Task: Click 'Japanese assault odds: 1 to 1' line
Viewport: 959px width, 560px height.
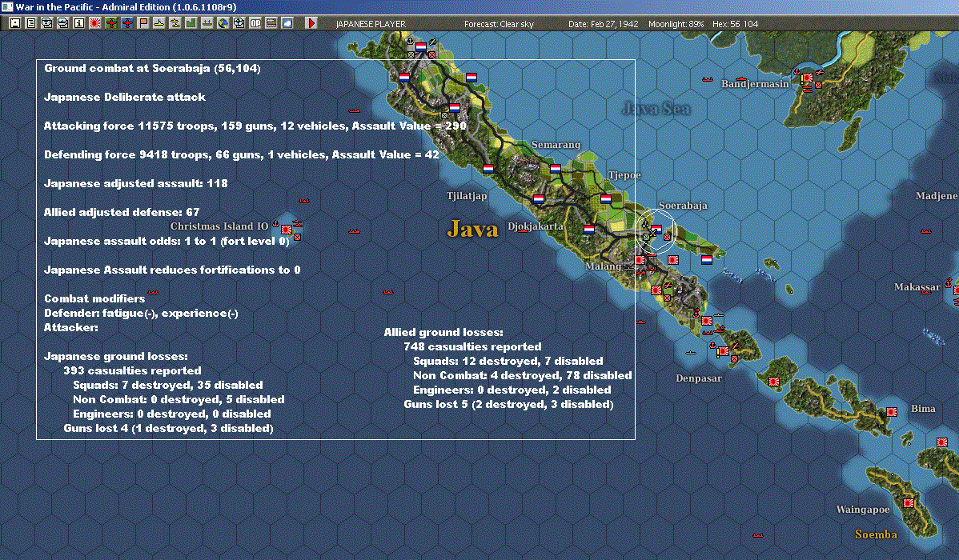Action: point(167,241)
